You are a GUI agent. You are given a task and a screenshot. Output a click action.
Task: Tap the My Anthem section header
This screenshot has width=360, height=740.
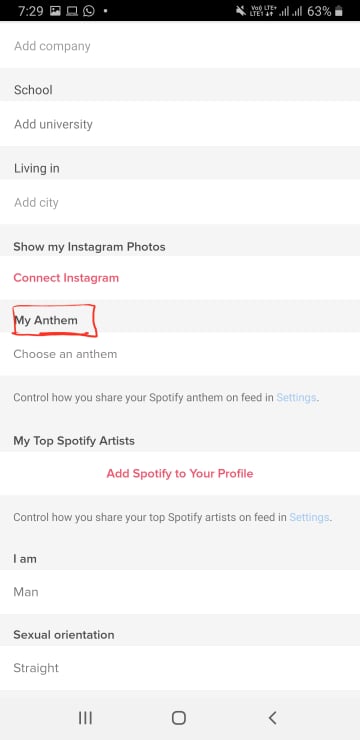46,320
